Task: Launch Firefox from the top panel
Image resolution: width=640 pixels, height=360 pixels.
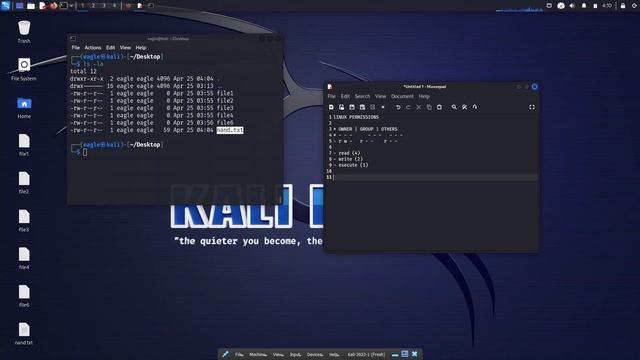Action: (x=53, y=6)
